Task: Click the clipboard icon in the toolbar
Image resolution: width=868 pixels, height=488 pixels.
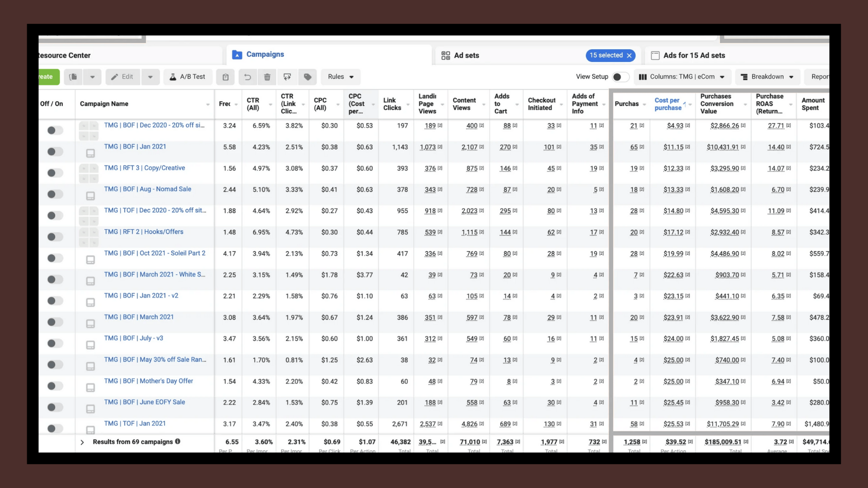Action: pos(225,77)
